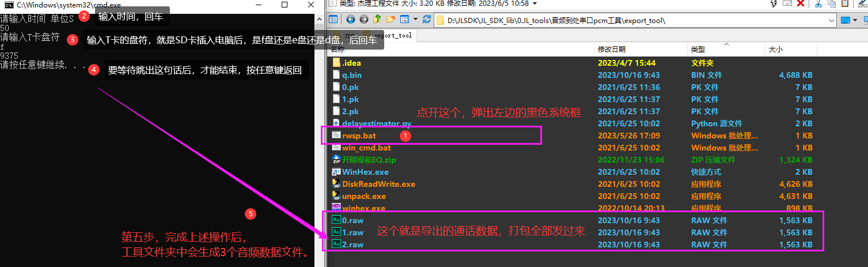
Task: Select the 2.pk file name
Action: pos(351,111)
